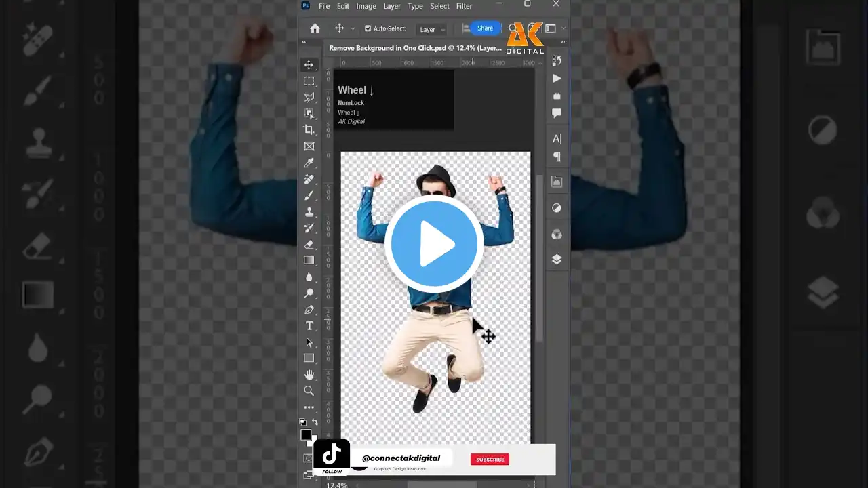The height and width of the screenshot is (488, 868).
Task: Open the Layers panel stack icon
Action: pos(557,260)
